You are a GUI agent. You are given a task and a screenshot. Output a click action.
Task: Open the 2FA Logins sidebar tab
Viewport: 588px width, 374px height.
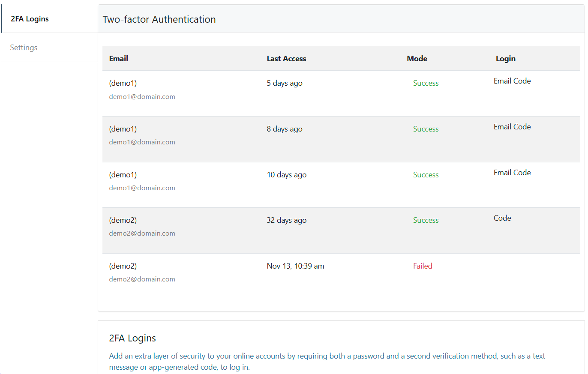point(49,19)
